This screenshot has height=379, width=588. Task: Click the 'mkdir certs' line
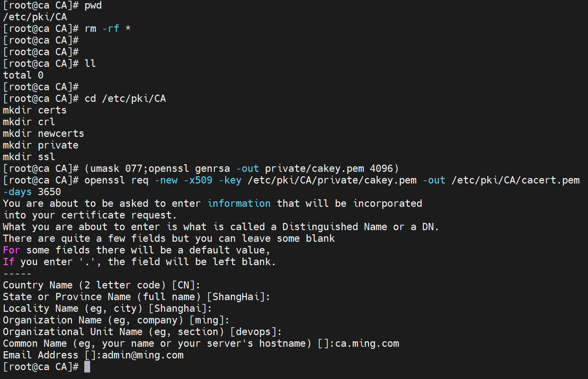pyautogui.click(x=35, y=110)
